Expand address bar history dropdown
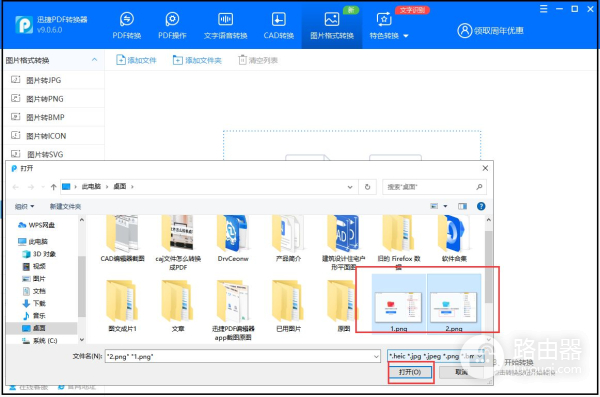This screenshot has height=397, width=600. [350, 187]
